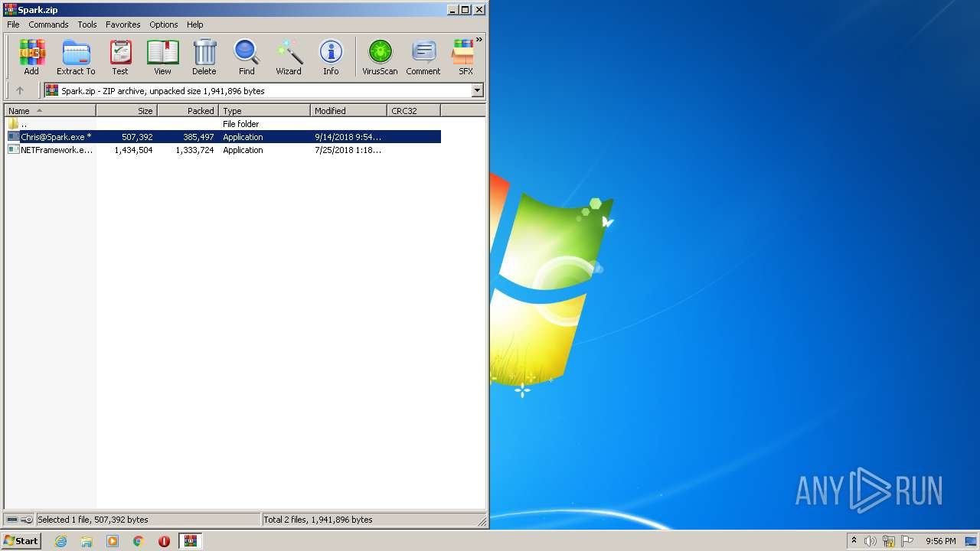Viewport: 980px width, 551px height.
Task: Select the parent folder '..' row
Action: coord(223,124)
